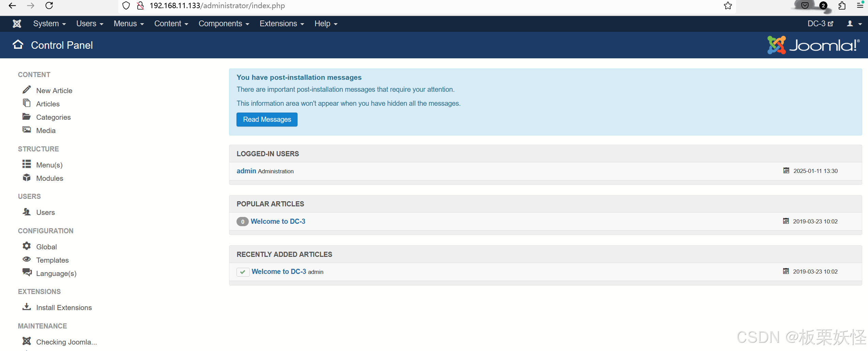Screen dimensions: 868x351
Task: Open Menu(s) in Structure section
Action: click(49, 165)
